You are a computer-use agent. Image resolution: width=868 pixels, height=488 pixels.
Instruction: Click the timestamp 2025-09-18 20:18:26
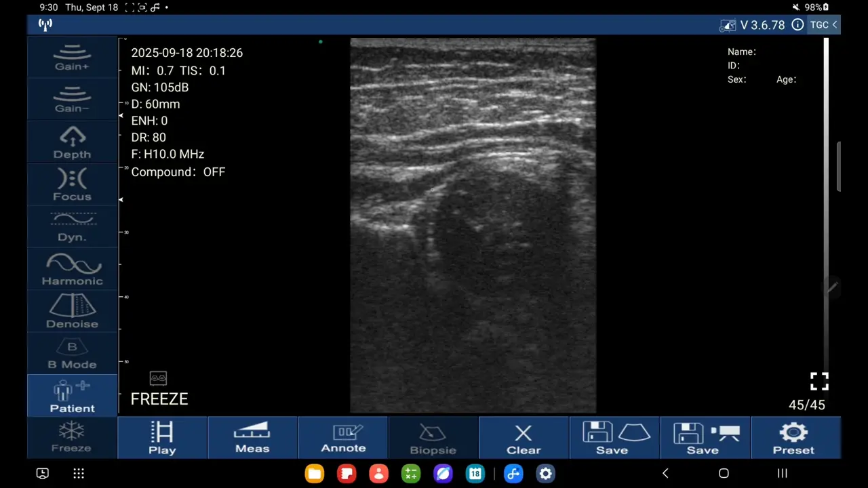[187, 53]
